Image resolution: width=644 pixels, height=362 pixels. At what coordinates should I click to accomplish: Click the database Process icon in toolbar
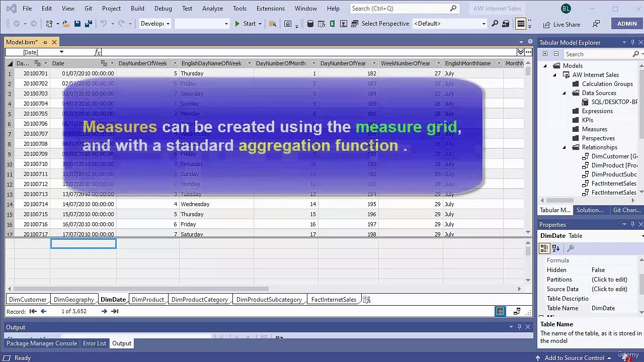(310, 24)
